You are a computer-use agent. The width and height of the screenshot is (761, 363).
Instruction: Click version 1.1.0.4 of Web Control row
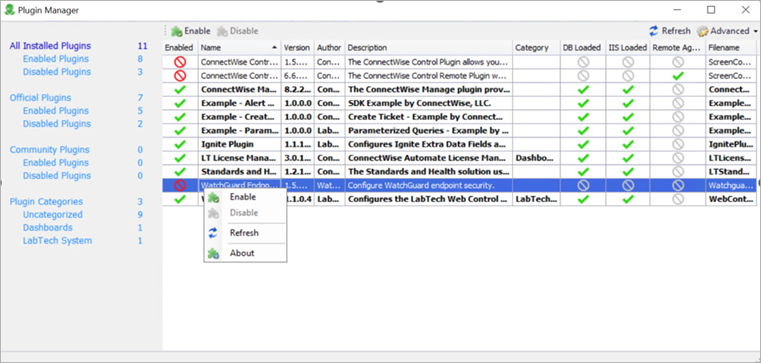tap(300, 199)
